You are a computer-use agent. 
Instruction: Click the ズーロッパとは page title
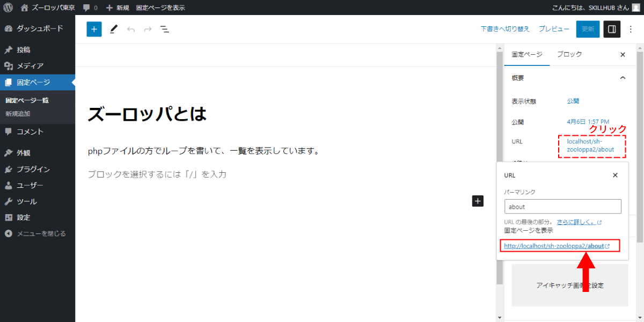coord(147,114)
